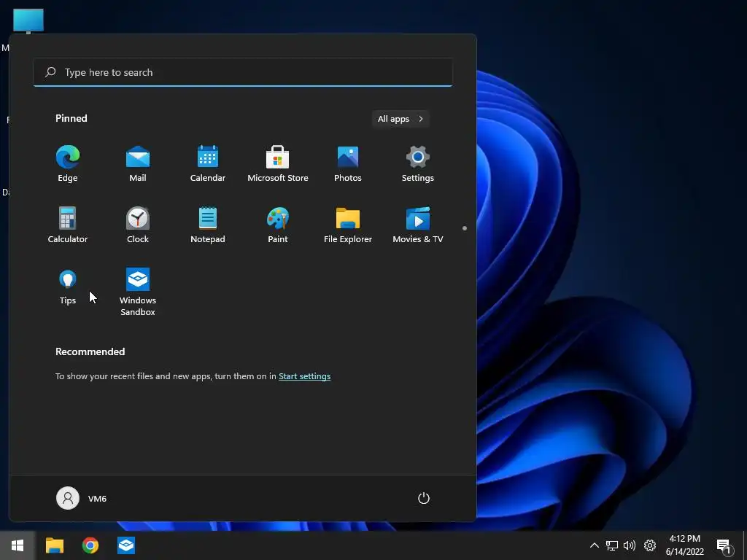This screenshot has width=747, height=560.
Task: Launch the Clock app
Action: [x=138, y=225]
